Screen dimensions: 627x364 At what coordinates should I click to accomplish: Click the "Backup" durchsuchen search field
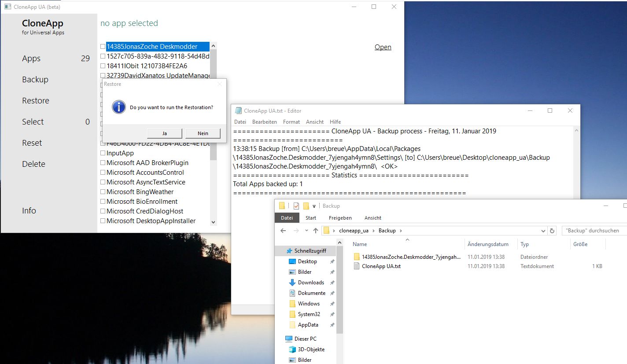pyautogui.click(x=594, y=231)
